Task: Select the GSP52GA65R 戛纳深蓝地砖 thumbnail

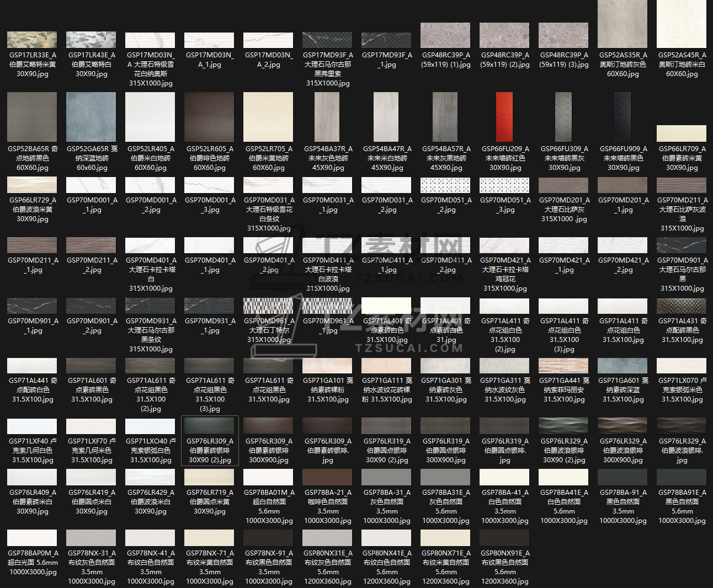Action: 91,117
